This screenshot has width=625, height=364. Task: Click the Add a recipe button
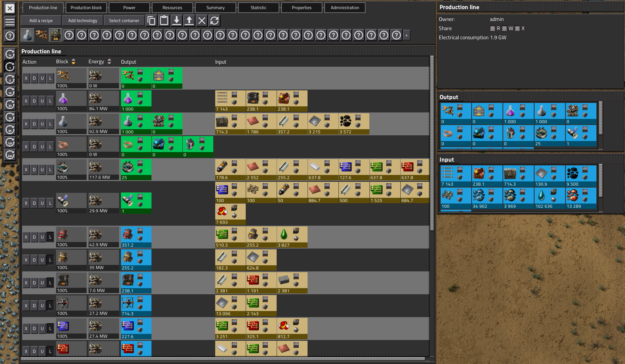[x=41, y=21]
